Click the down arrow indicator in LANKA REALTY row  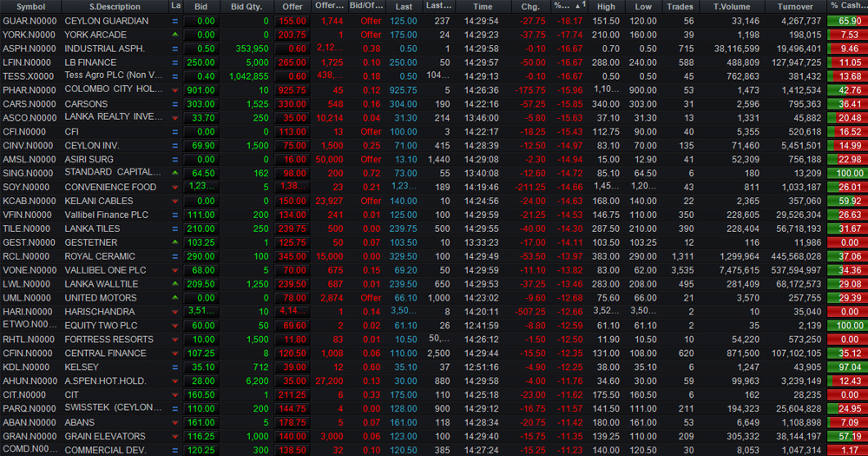(x=175, y=118)
